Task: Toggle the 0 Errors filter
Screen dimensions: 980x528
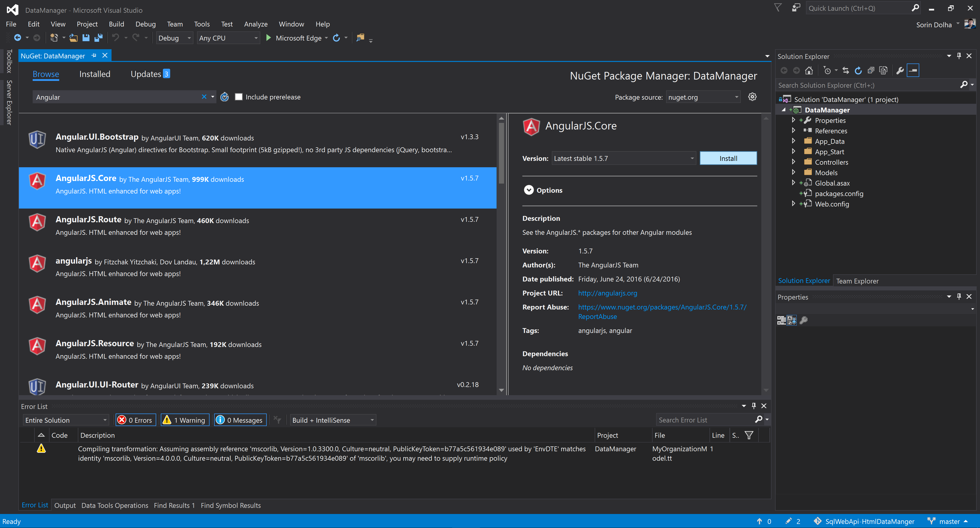Action: [x=136, y=420]
